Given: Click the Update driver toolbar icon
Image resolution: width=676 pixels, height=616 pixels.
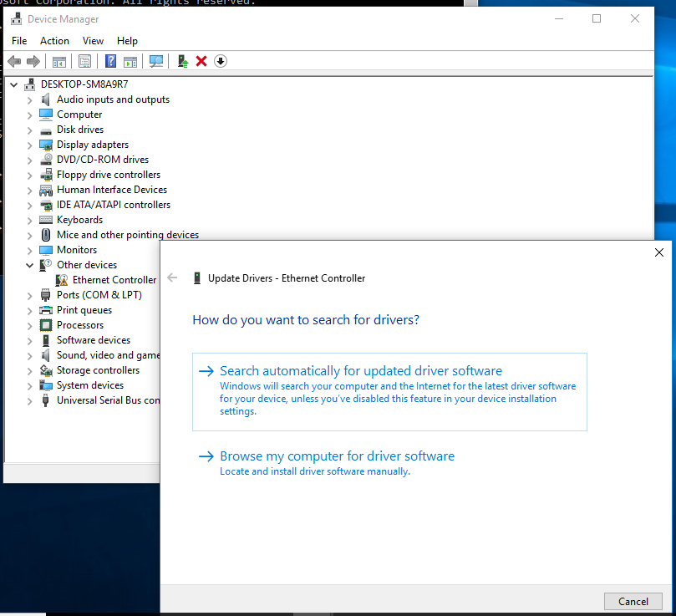Looking at the screenshot, I should (x=181, y=61).
